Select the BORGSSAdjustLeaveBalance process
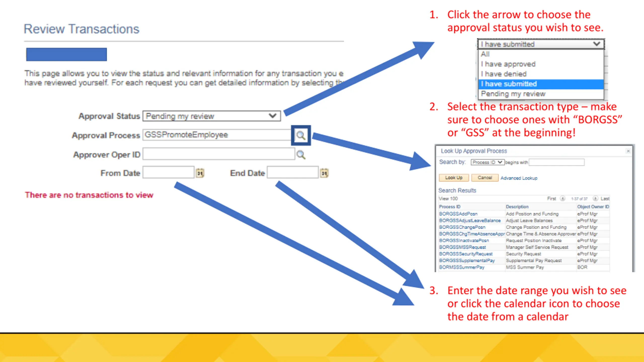Image resolution: width=644 pixels, height=362 pixels. pos(470,220)
